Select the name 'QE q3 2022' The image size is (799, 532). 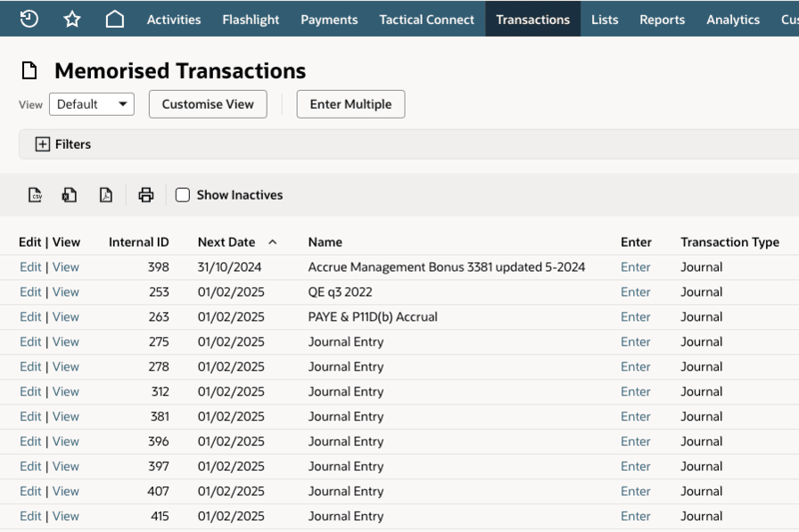340,292
